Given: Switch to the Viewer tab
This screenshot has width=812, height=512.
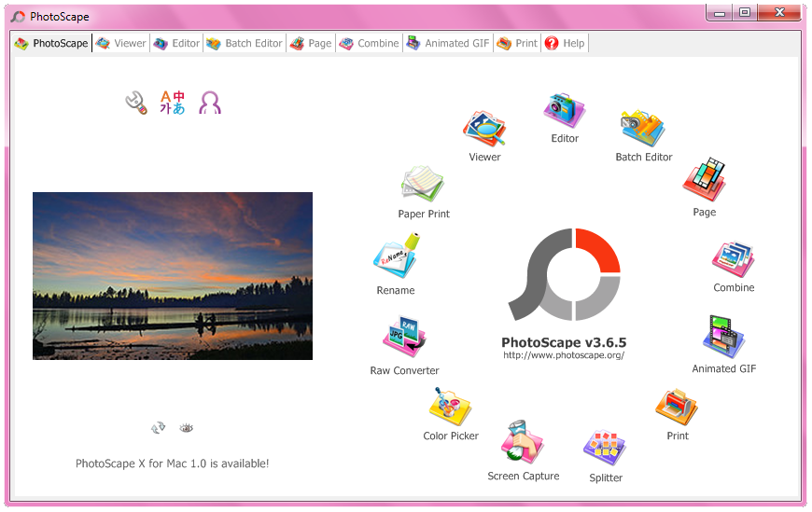Looking at the screenshot, I should coord(121,44).
